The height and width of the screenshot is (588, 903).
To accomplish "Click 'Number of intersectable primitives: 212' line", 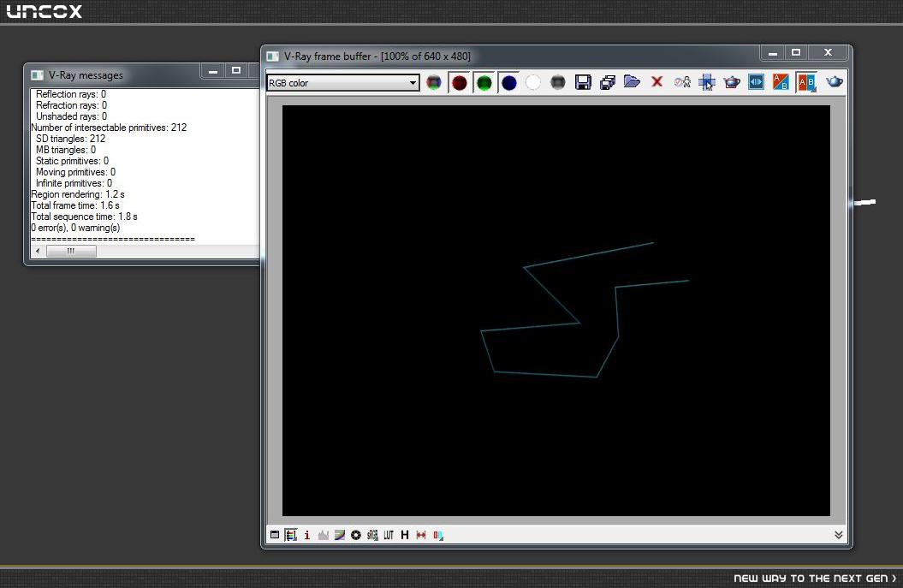I will tap(109, 128).
